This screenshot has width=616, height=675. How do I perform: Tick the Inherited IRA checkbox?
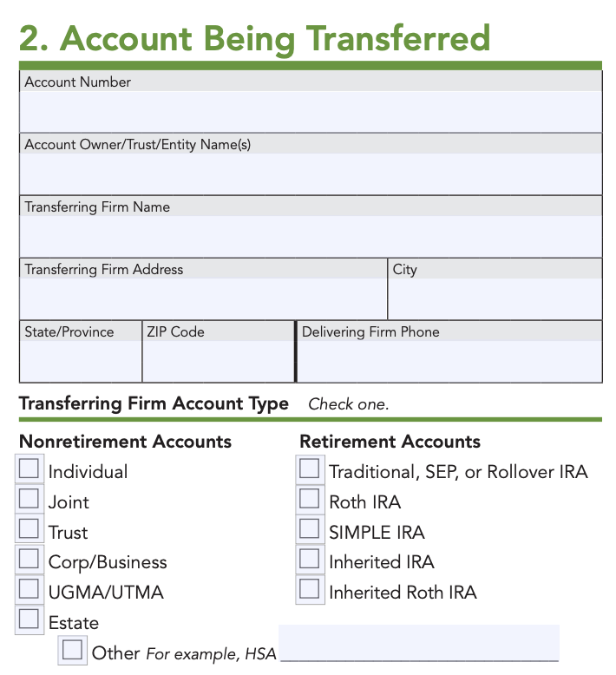309,559
